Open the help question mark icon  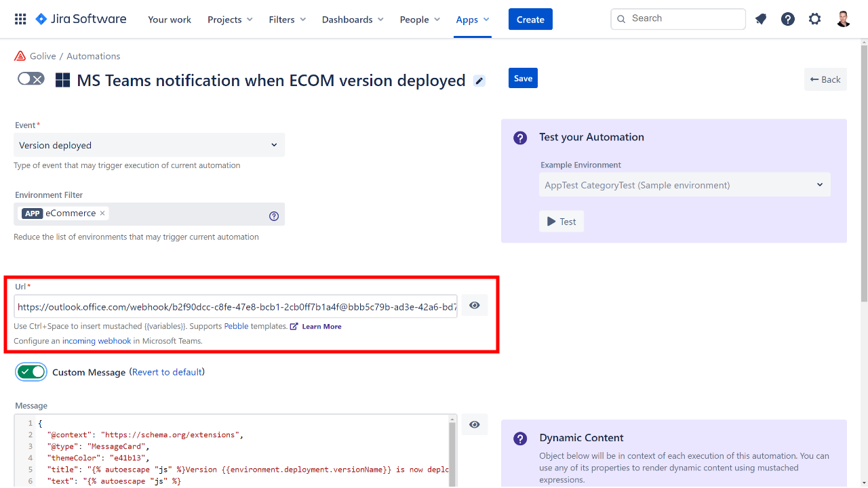pos(787,19)
